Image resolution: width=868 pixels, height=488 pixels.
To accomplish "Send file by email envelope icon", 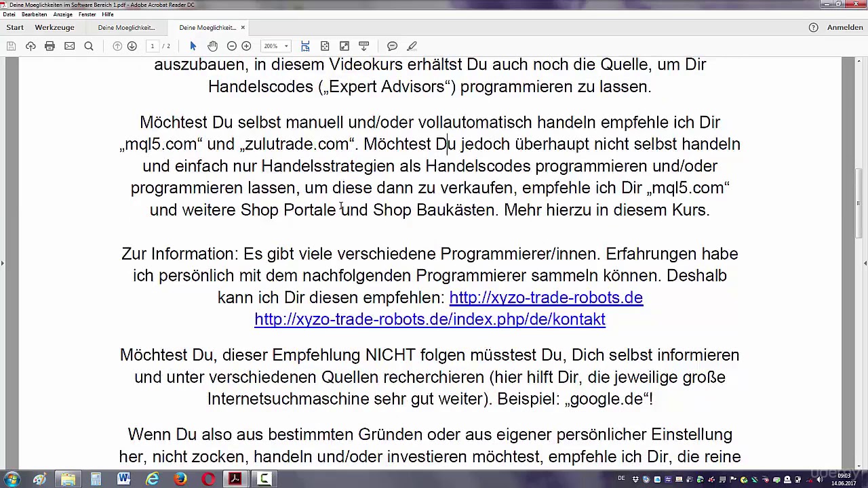I will pos(69,46).
